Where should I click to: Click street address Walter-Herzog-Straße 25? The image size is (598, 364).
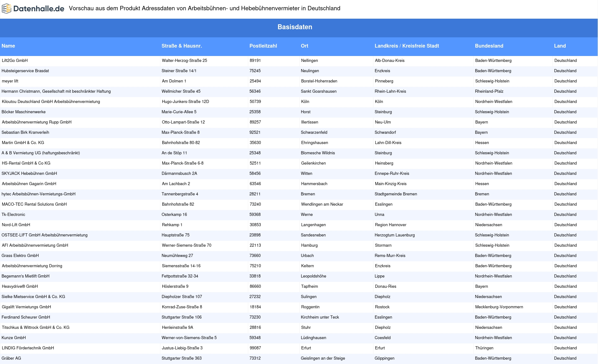(184, 61)
